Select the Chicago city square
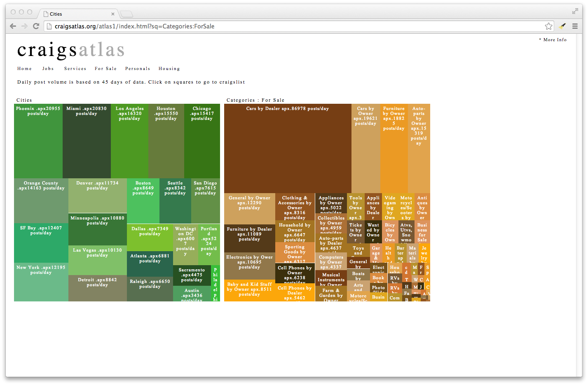 point(202,141)
